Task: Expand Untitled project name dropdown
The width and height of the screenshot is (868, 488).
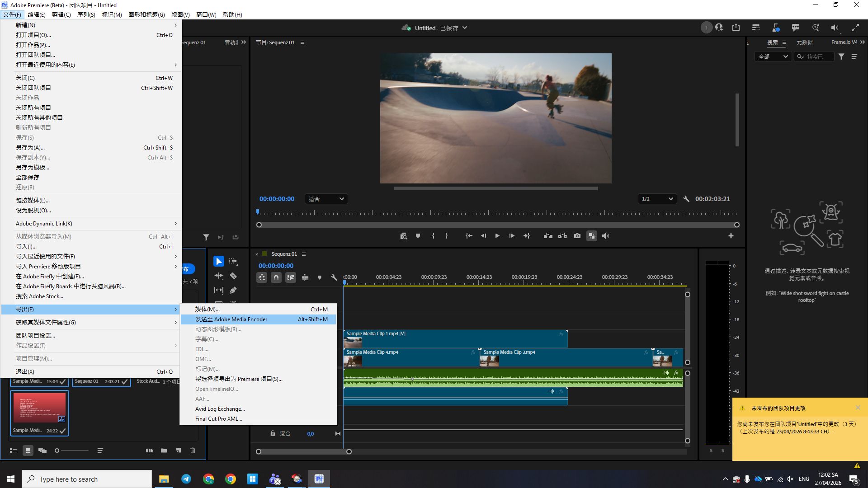Action: pyautogui.click(x=465, y=28)
